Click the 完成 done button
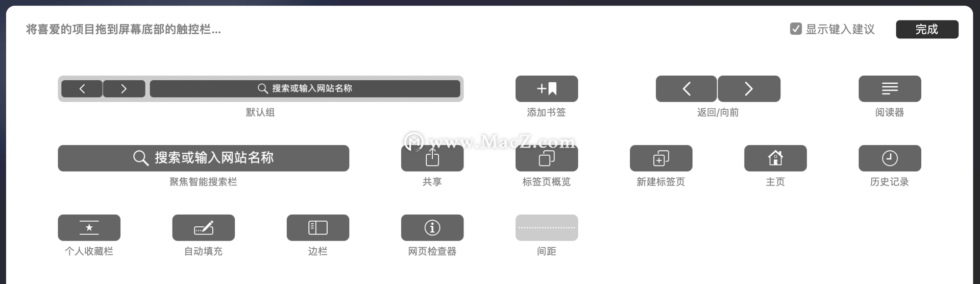This screenshot has width=980, height=284. (x=927, y=29)
